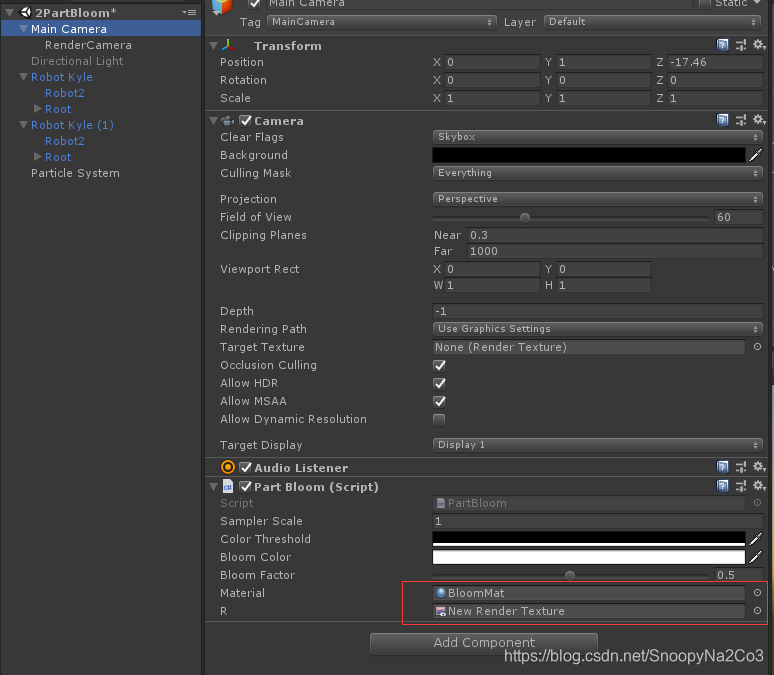Open Background color swatch
Viewport: 774px width, 675px height.
click(x=588, y=155)
